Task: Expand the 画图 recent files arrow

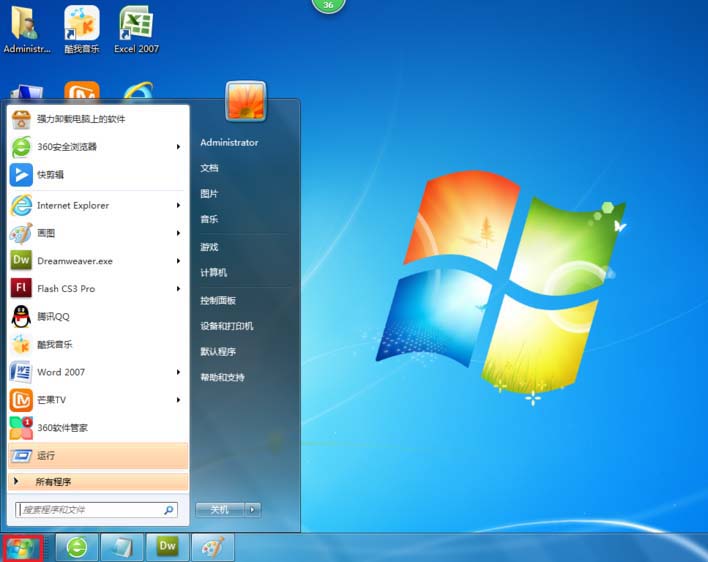Action: (x=179, y=233)
